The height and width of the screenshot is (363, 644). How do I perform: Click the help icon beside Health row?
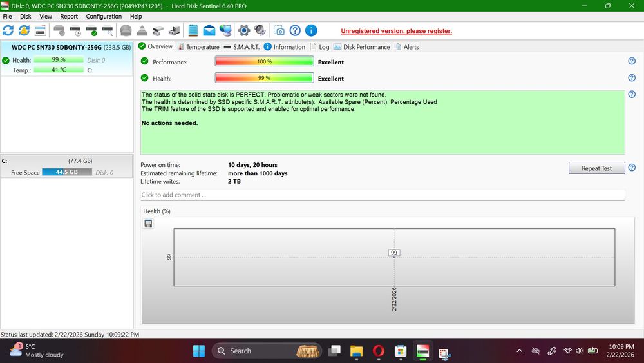(632, 78)
